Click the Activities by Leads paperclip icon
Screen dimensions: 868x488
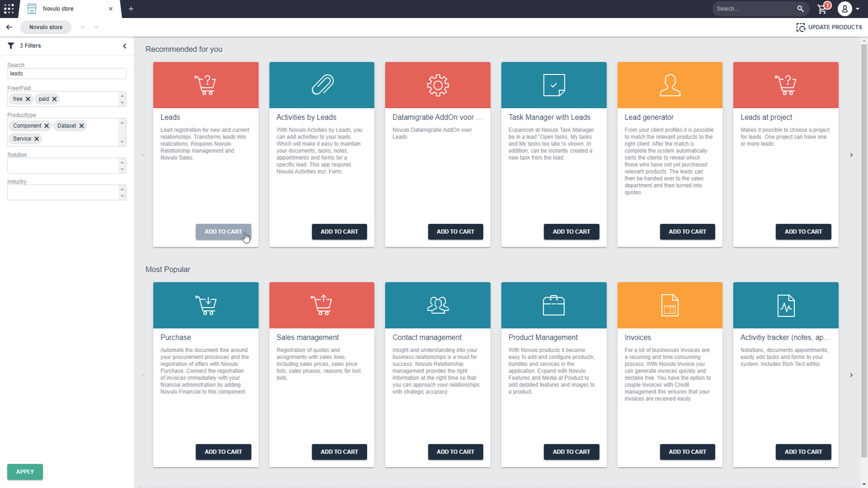click(322, 85)
